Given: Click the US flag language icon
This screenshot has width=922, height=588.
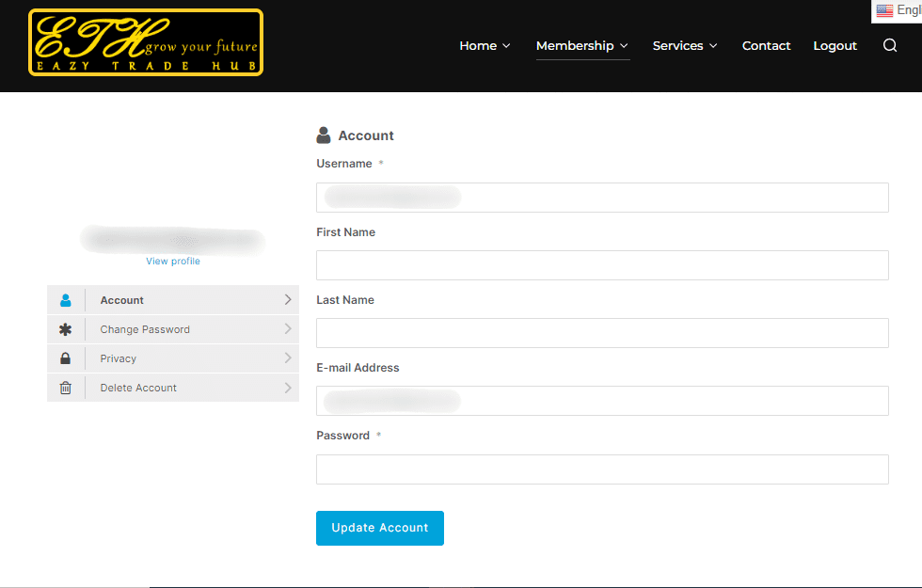Looking at the screenshot, I should click(884, 10).
